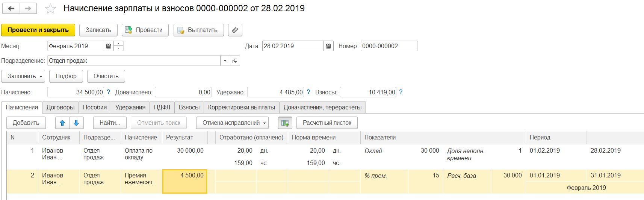Sort by Результат column header
Viewport: 644px width, 200px height.
[184, 137]
